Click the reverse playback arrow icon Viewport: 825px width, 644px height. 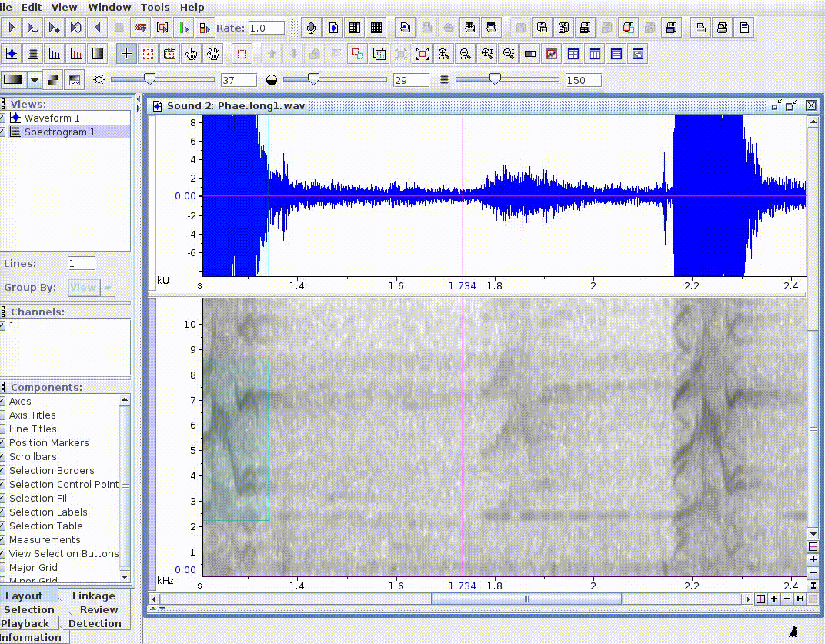(97, 28)
